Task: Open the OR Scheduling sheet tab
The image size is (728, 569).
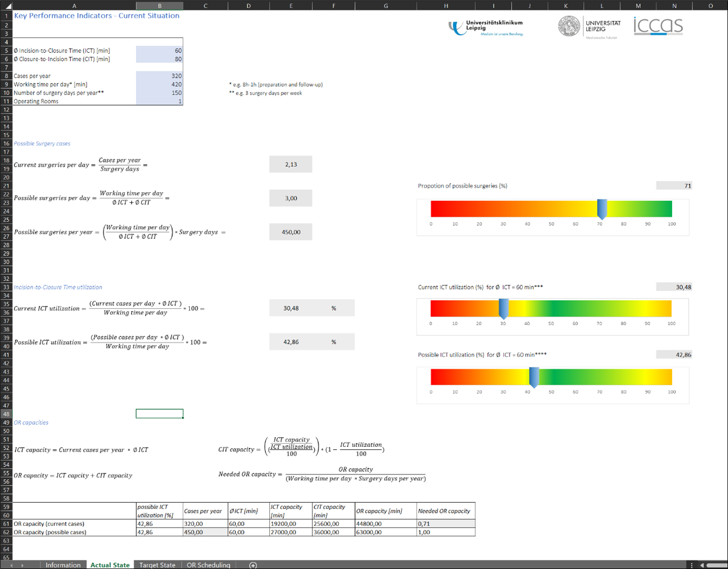Action: coord(208,565)
